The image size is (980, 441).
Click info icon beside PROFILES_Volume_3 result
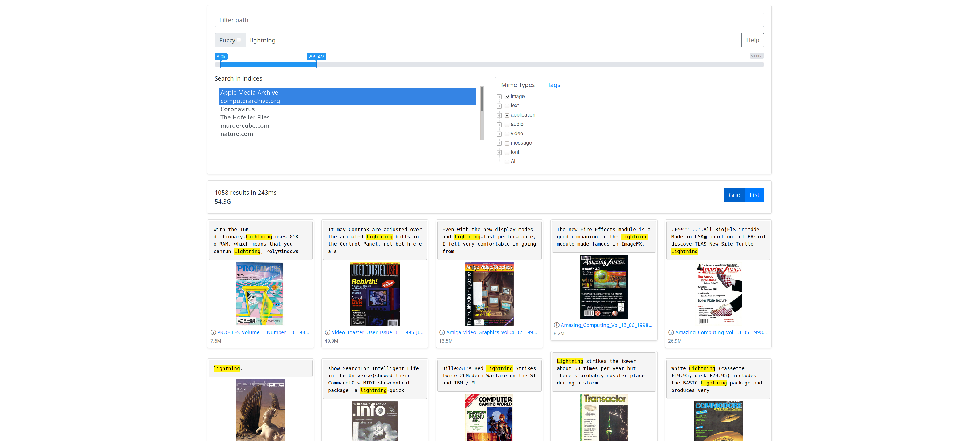213,332
